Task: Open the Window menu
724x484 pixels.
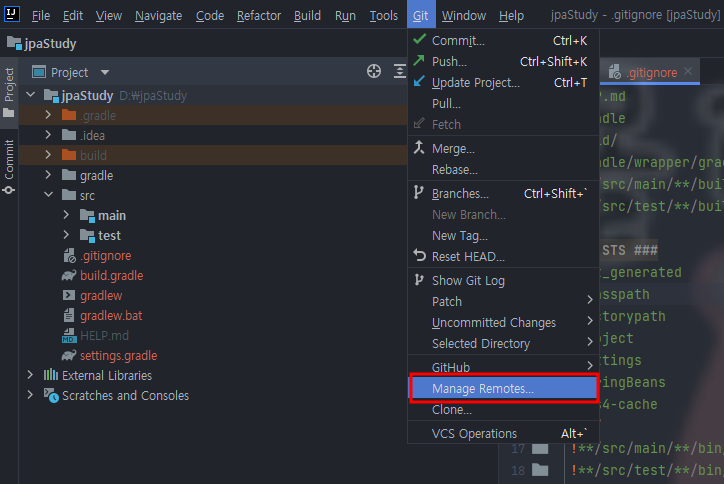Action: coord(464,16)
